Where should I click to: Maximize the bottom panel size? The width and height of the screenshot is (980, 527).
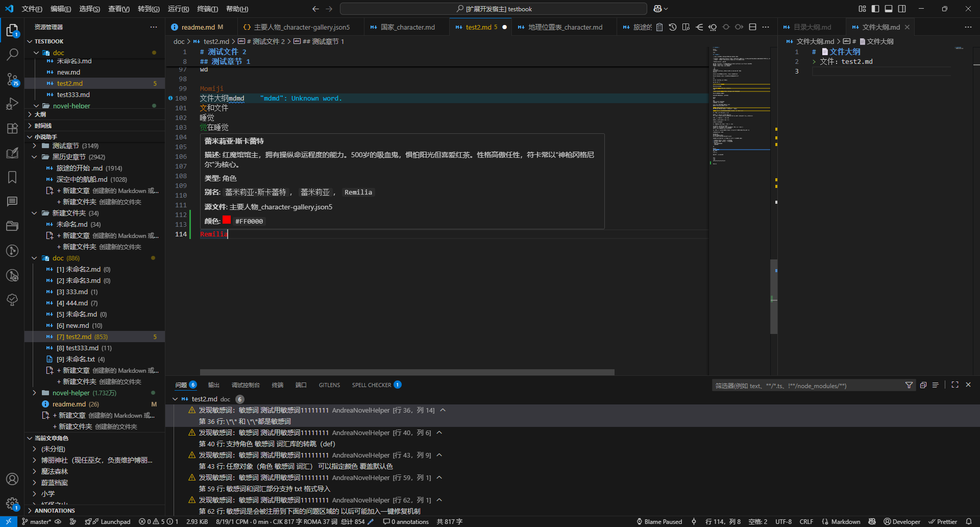click(x=955, y=385)
